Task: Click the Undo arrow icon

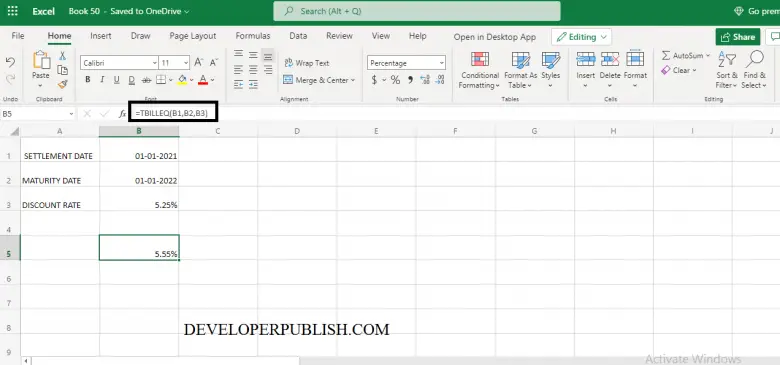Action: [10, 62]
